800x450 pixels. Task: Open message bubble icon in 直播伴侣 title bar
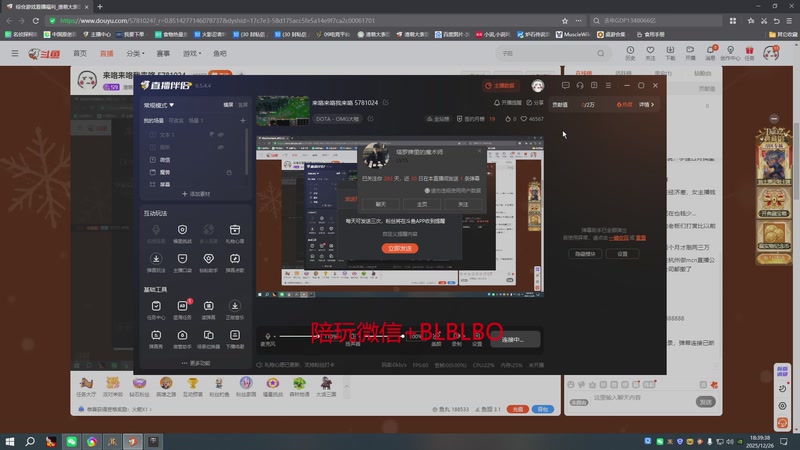tap(565, 85)
